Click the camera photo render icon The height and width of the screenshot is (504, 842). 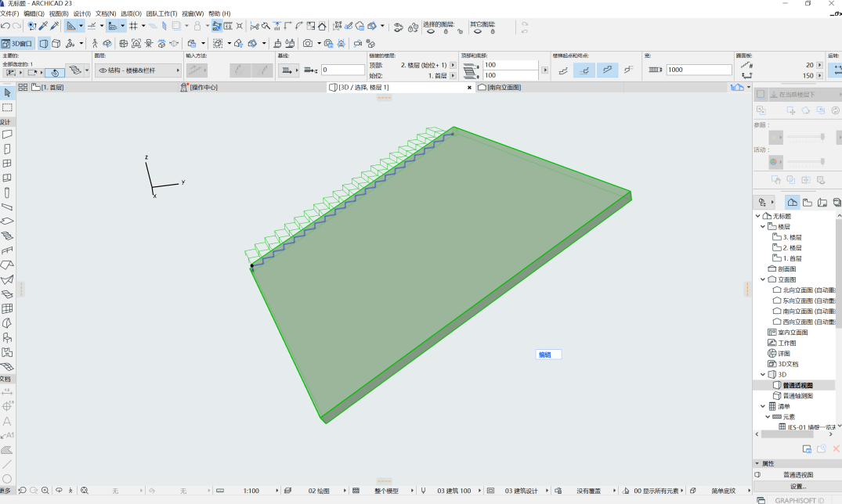(x=308, y=44)
